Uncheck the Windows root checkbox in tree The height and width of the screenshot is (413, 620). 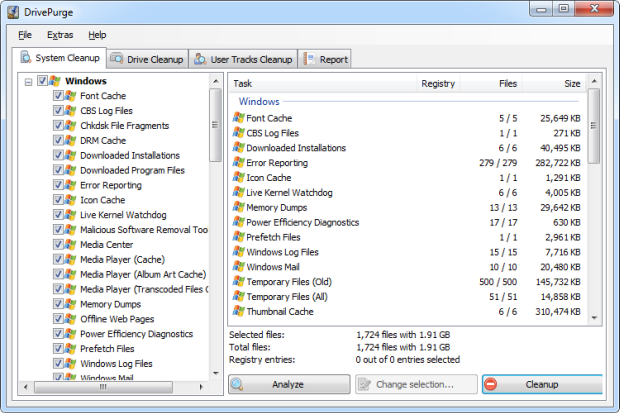click(42, 81)
